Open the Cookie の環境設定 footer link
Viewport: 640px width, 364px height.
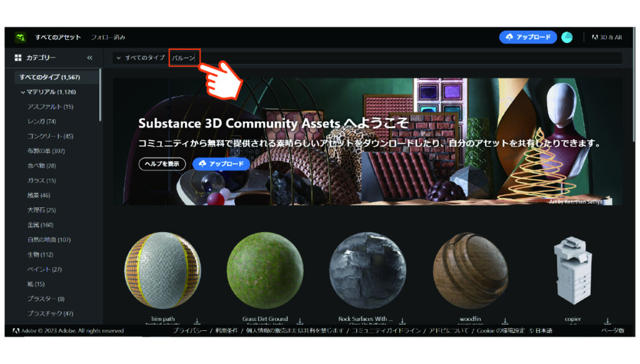(x=501, y=330)
